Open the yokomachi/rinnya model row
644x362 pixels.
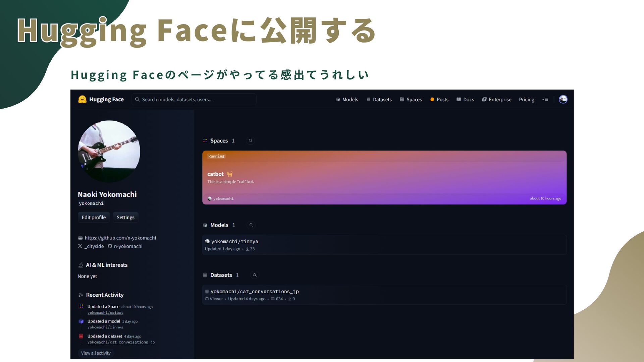(x=384, y=245)
